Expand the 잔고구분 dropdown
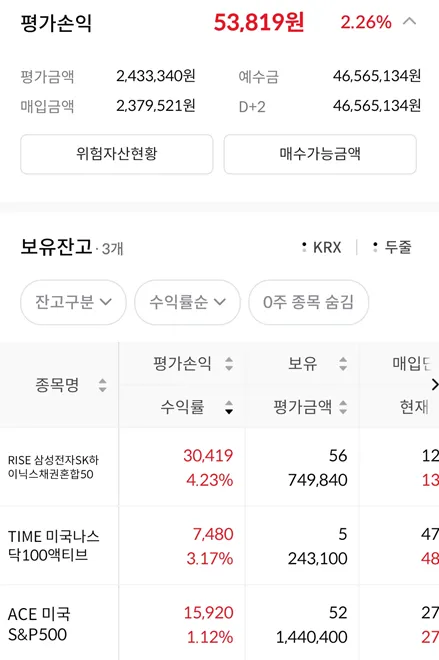Viewport: 439px width, 660px height. pos(73,302)
